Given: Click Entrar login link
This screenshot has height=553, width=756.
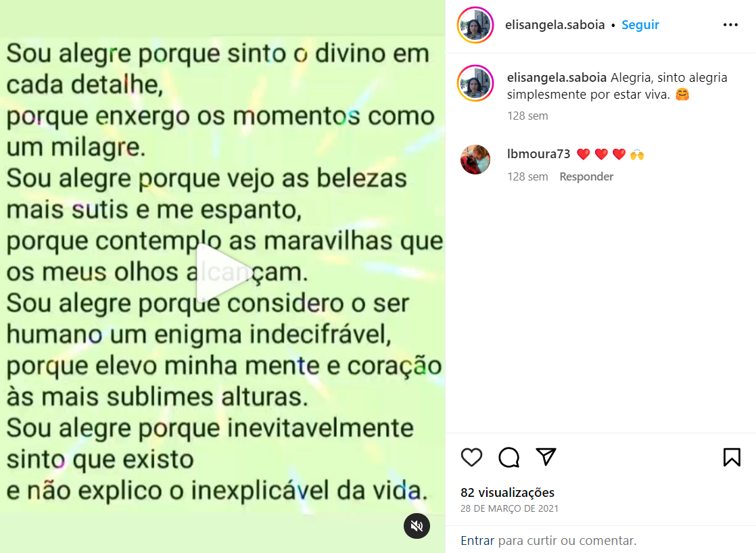Looking at the screenshot, I should 477,540.
